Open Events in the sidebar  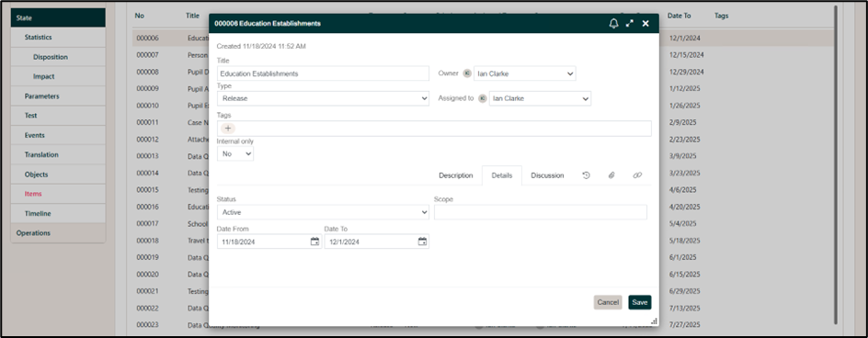[x=58, y=135]
